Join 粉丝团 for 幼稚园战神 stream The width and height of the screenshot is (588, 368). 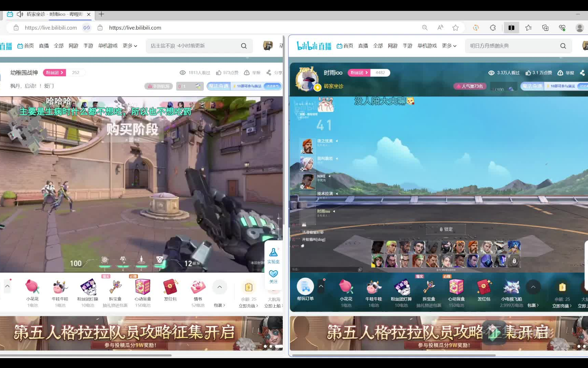coord(54,73)
